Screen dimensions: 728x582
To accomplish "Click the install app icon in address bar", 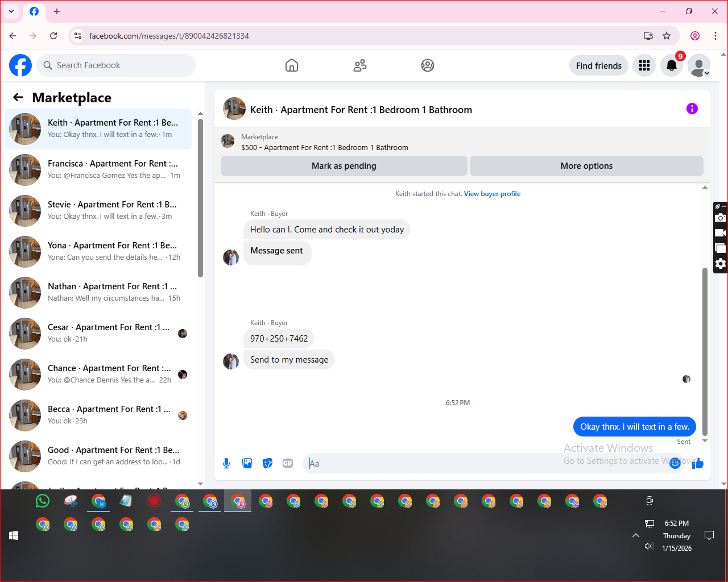I will [648, 36].
